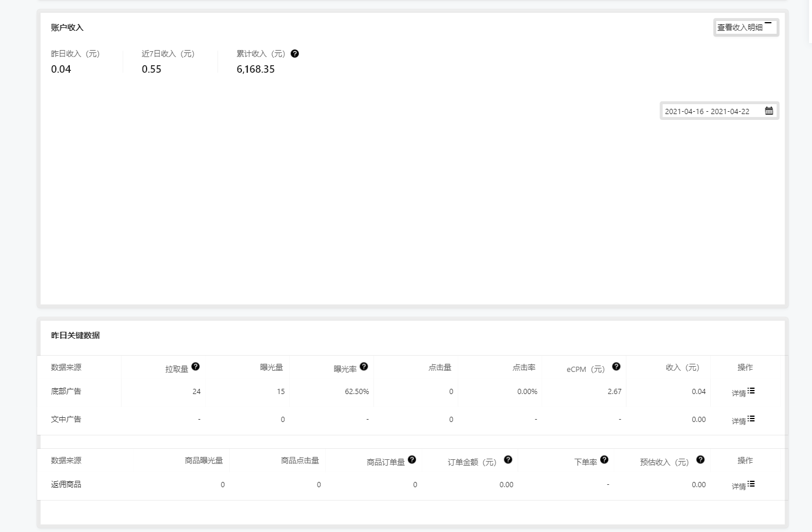Image resolution: width=812 pixels, height=532 pixels.
Task: Click the 曝光量 column header
Action: [x=272, y=367]
